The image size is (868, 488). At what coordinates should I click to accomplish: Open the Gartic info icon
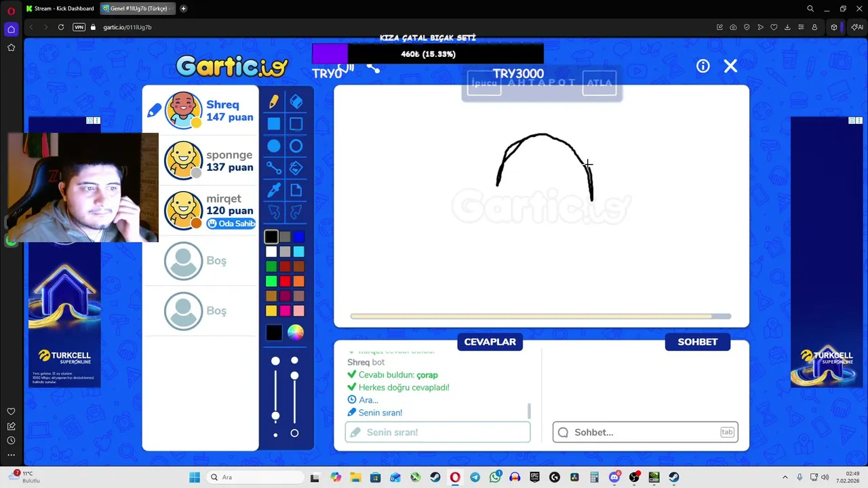[x=703, y=66]
